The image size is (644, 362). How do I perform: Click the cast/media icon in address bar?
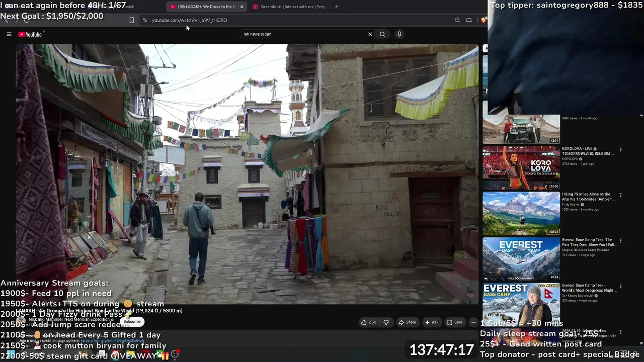[x=469, y=20]
